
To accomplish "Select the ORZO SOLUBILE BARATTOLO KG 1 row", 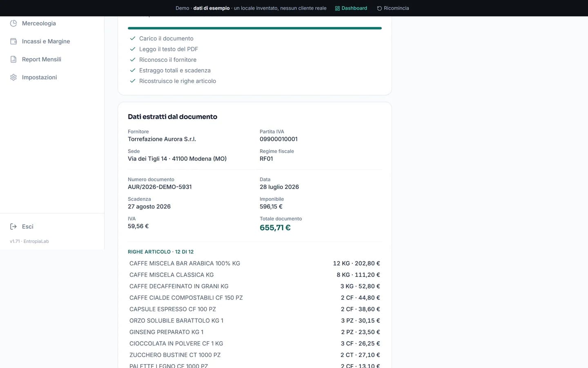I will [255, 321].
